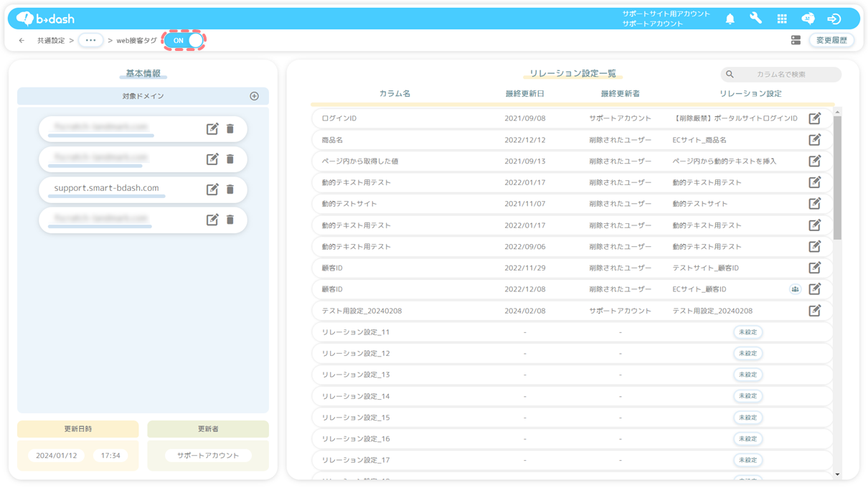Click the group icon in ECサイト_顧客ID row

795,289
